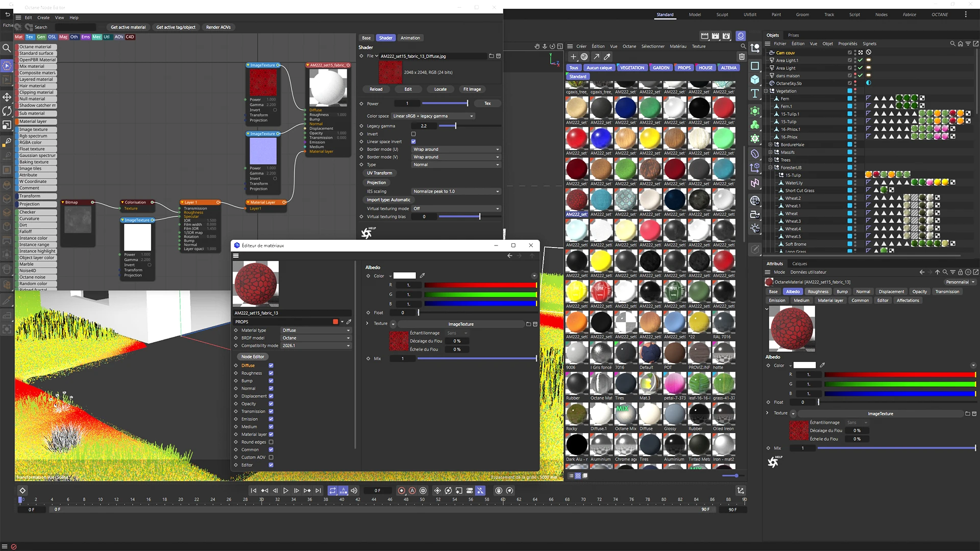
Task: Open the Color space dropdown
Action: pos(433,116)
